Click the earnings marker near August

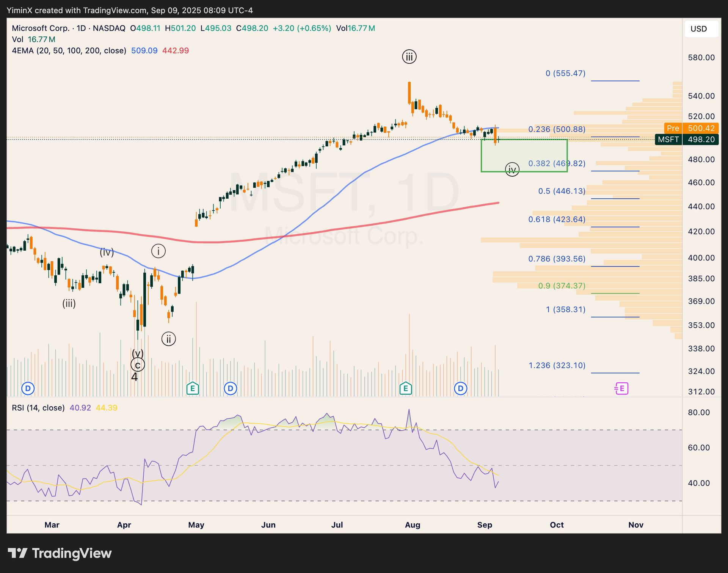coord(406,388)
